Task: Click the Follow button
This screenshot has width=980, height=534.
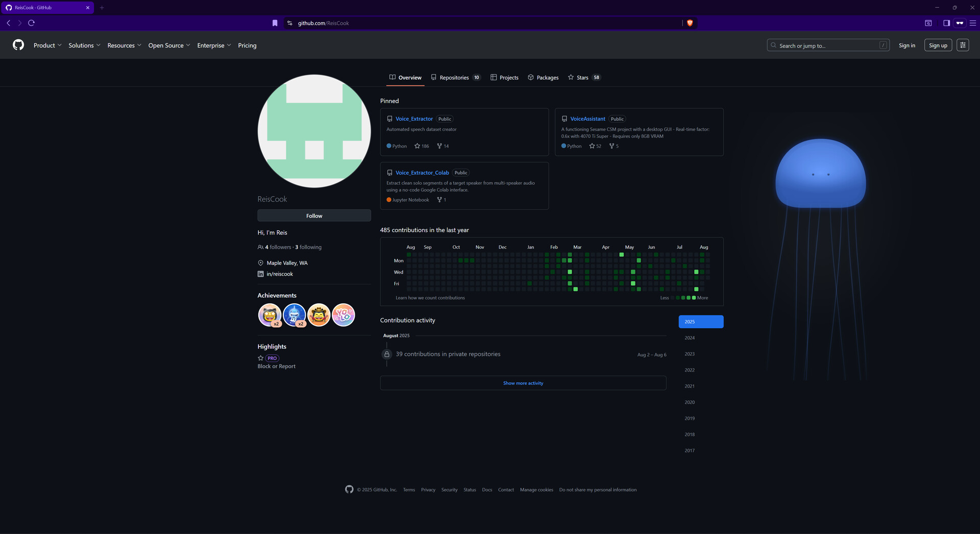Action: click(314, 215)
